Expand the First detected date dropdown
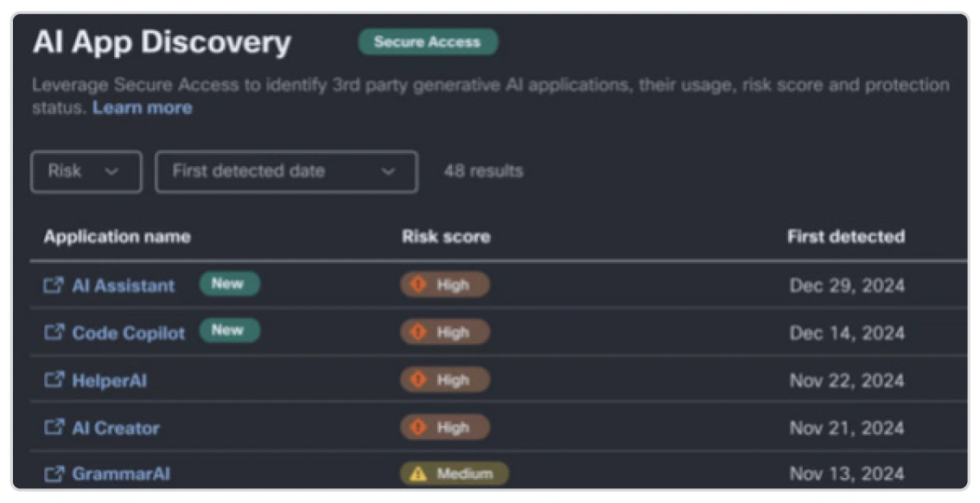The width and height of the screenshot is (980, 503). (x=285, y=171)
